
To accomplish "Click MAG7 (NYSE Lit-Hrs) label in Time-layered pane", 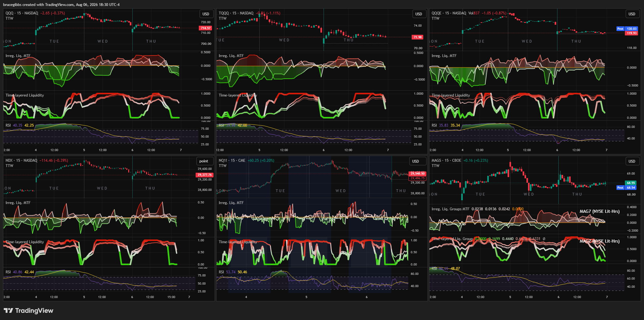I will coord(599,241).
